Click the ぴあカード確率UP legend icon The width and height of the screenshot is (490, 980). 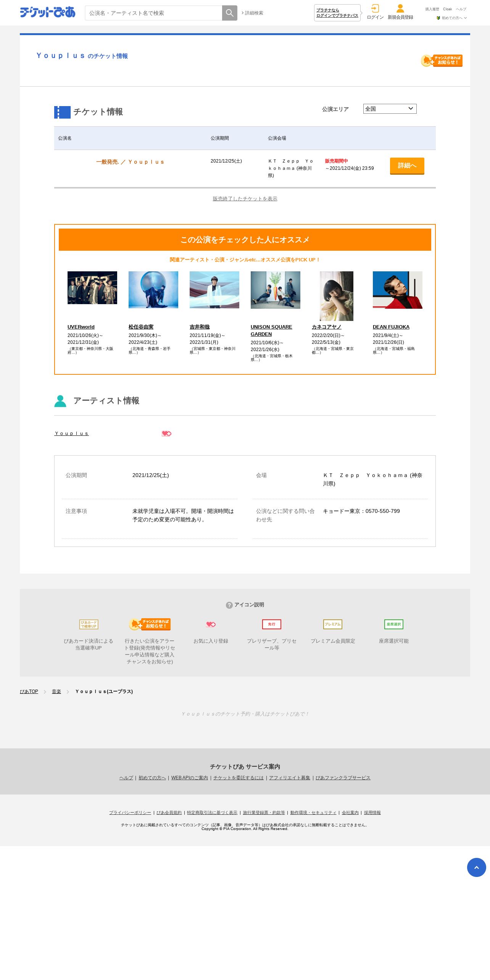pyautogui.click(x=89, y=624)
